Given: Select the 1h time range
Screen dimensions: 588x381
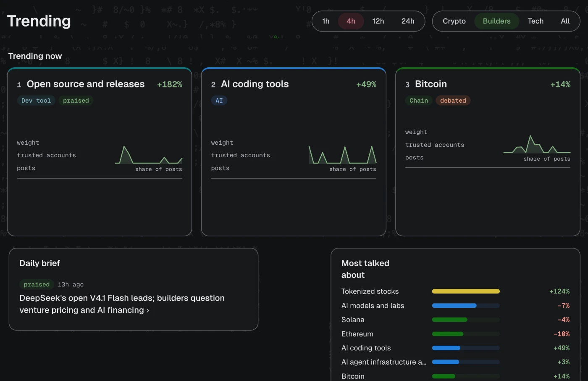Looking at the screenshot, I should click(x=326, y=21).
